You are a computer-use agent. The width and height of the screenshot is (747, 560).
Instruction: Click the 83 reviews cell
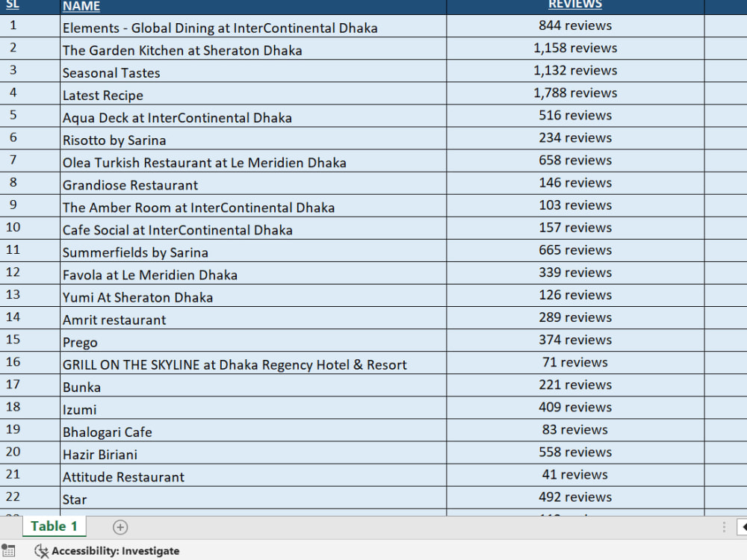point(575,430)
